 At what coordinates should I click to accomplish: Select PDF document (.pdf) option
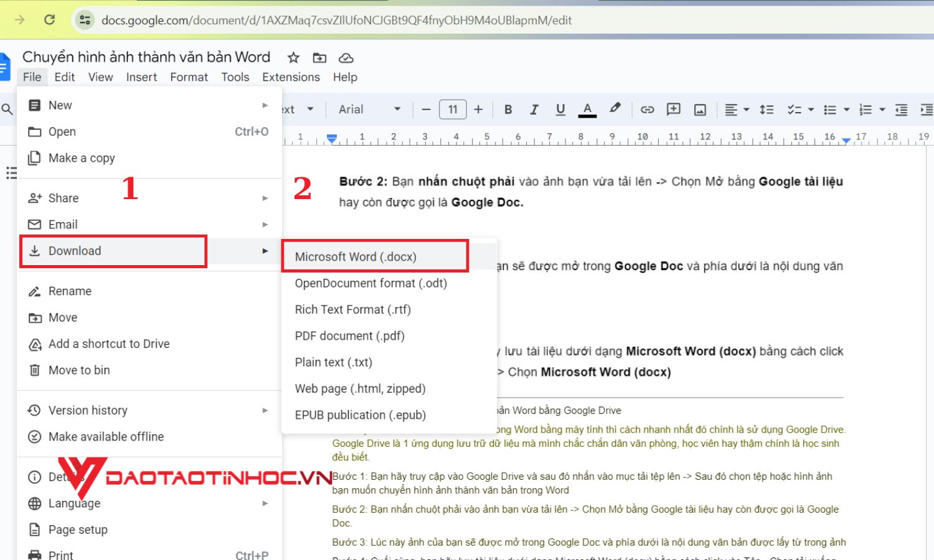349,336
